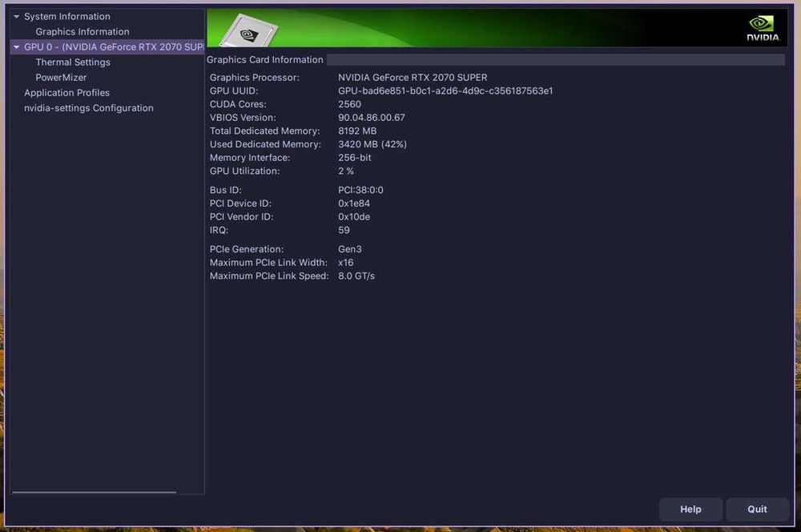This screenshot has width=801, height=532.
Task: Click the 'PCI Device ID:' label
Action: coord(240,204)
